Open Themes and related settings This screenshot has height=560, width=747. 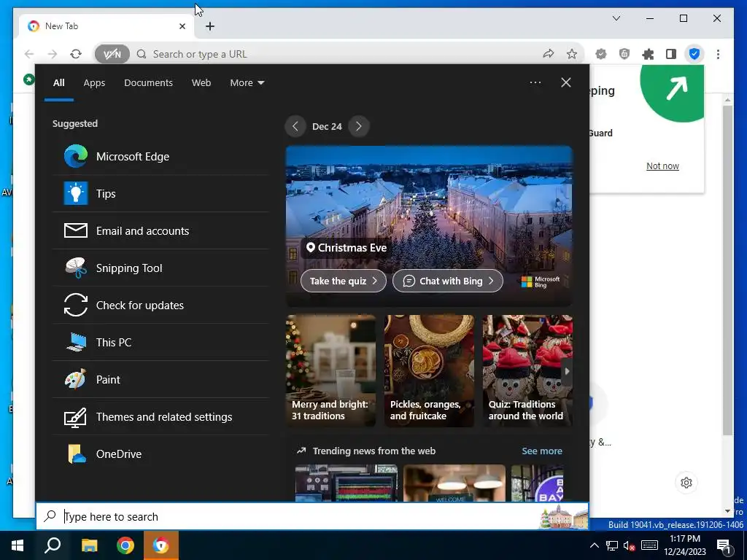coord(160,416)
